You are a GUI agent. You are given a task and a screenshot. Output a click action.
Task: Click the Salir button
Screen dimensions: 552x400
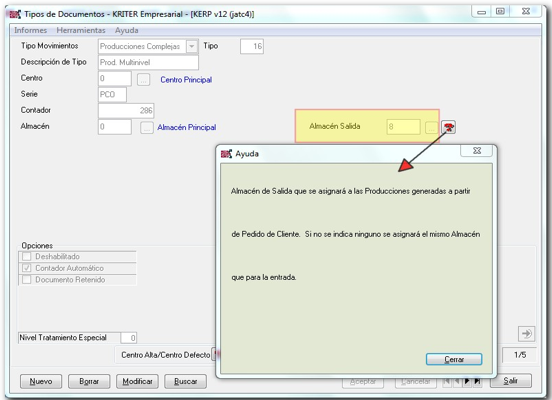(510, 381)
